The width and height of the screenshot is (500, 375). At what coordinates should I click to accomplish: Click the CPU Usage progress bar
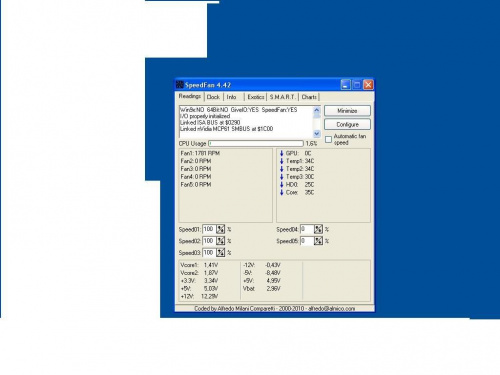[x=256, y=143]
